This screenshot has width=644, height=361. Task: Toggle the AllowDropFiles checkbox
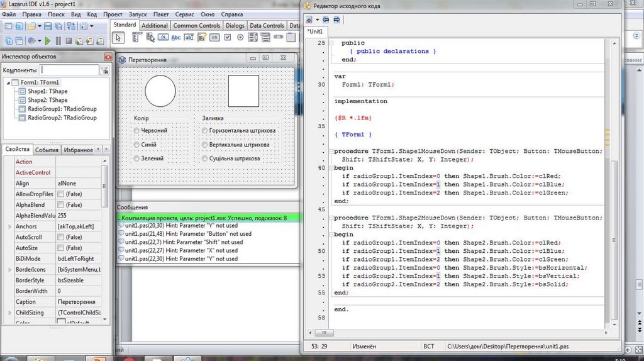tap(60, 194)
